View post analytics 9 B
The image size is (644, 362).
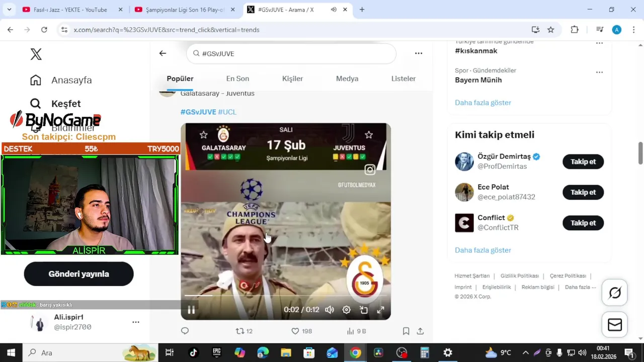tap(356, 331)
